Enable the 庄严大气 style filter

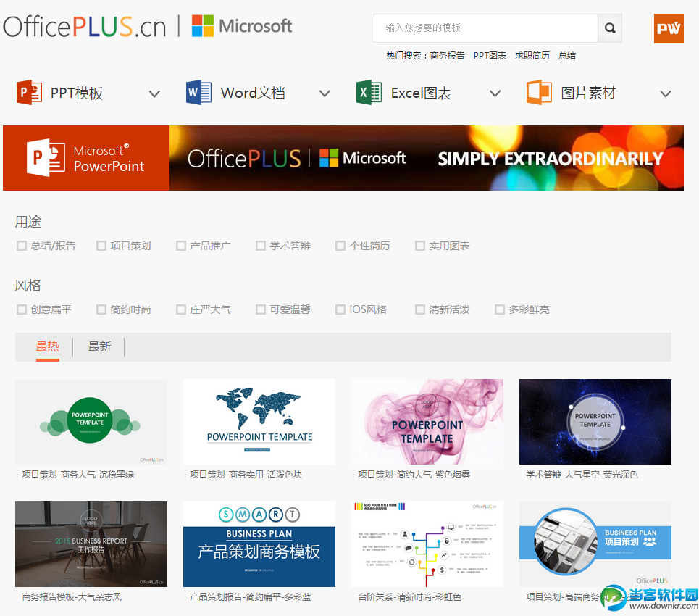181,309
